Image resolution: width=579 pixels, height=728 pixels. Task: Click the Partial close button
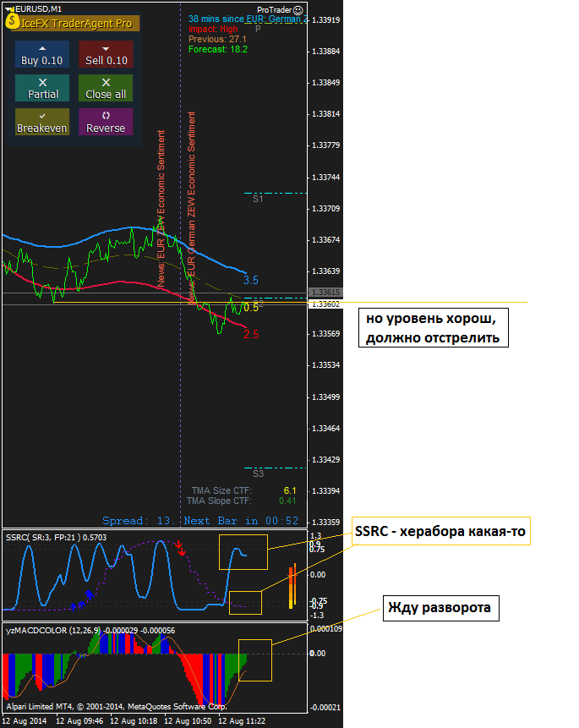pos(42,88)
